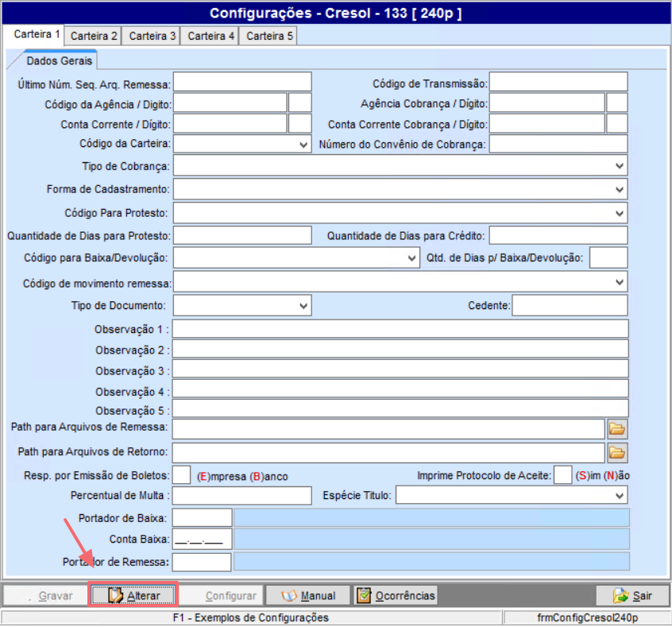Click the Quantidade de Dias para Crédito field
Viewport: 672px width, 627px height.
558,235
